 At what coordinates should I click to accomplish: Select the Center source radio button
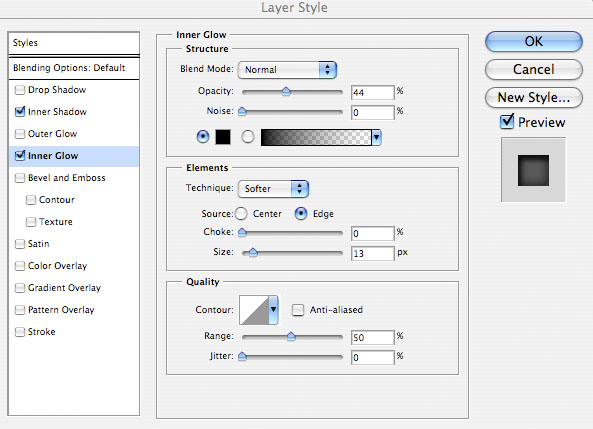pos(241,214)
